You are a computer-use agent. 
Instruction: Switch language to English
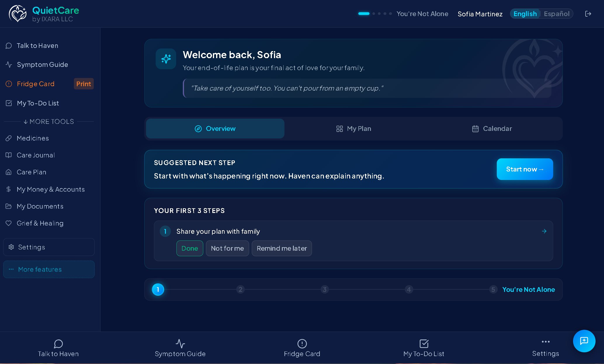[525, 14]
